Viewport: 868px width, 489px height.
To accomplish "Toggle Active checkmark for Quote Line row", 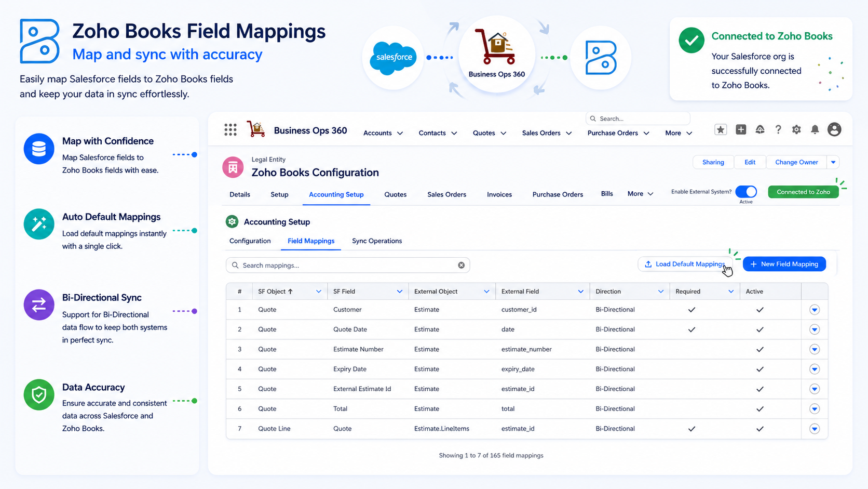I will pyautogui.click(x=760, y=429).
